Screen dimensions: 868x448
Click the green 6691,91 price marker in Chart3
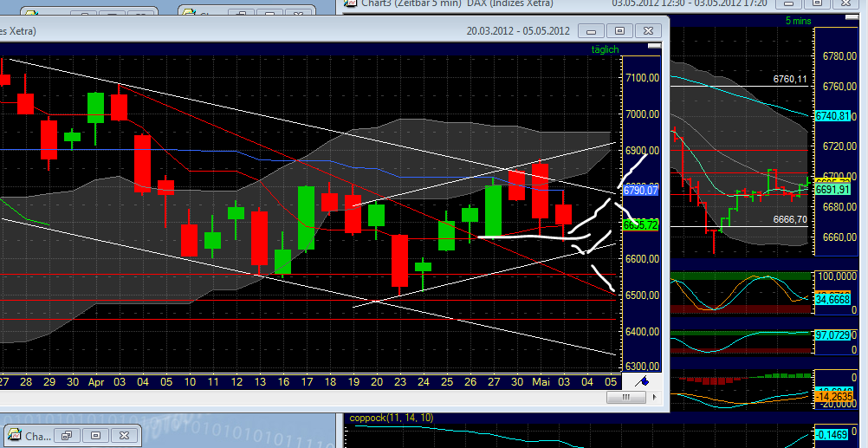pos(832,190)
